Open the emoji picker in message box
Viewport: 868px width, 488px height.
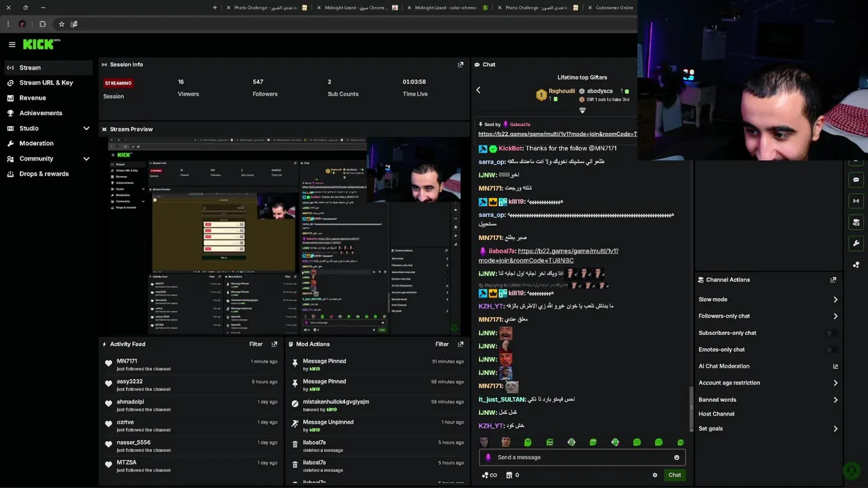tap(676, 457)
